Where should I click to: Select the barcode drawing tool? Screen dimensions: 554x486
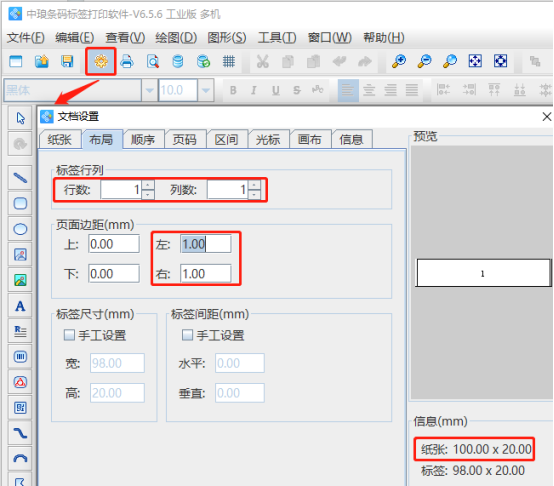point(20,357)
